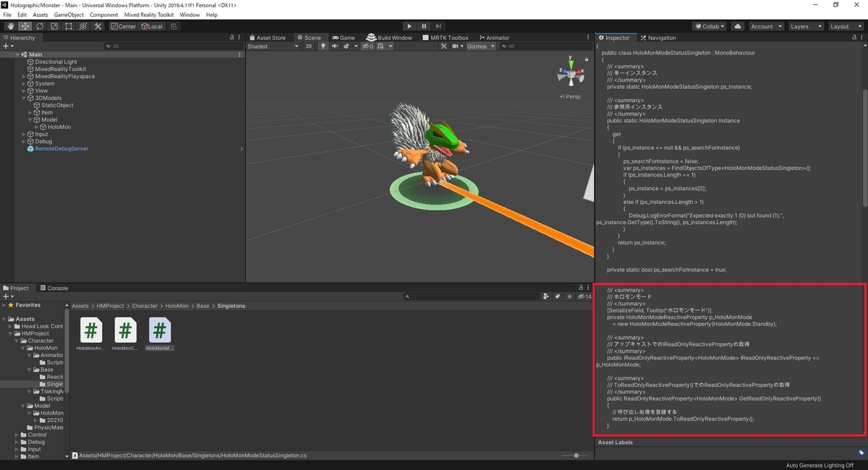Toggle scene grid visibility icon
Image resolution: width=868 pixels, height=470 pixels.
coord(382,46)
